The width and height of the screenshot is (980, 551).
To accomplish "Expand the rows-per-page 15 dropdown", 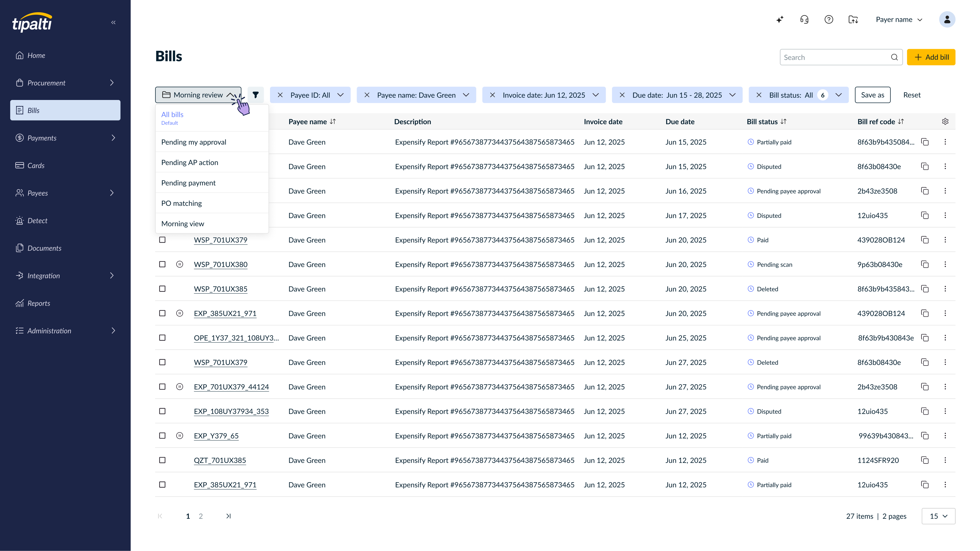I will [938, 516].
